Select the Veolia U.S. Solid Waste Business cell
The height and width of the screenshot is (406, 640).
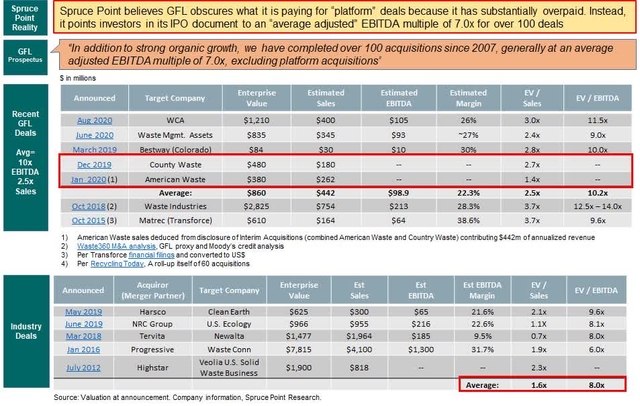pyautogui.click(x=229, y=368)
